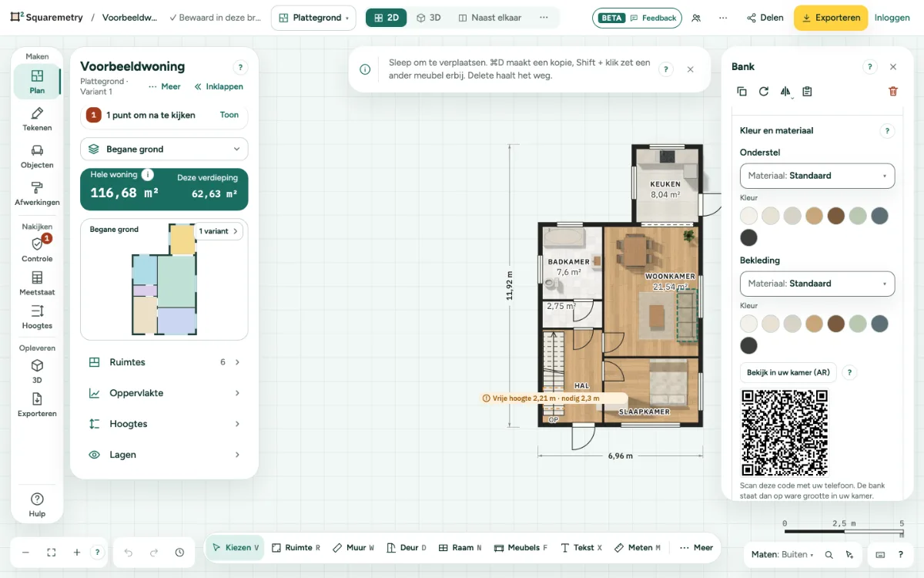Open the 3D presentation view in sidebar
Screen dimensions: 924x578
click(x=37, y=371)
